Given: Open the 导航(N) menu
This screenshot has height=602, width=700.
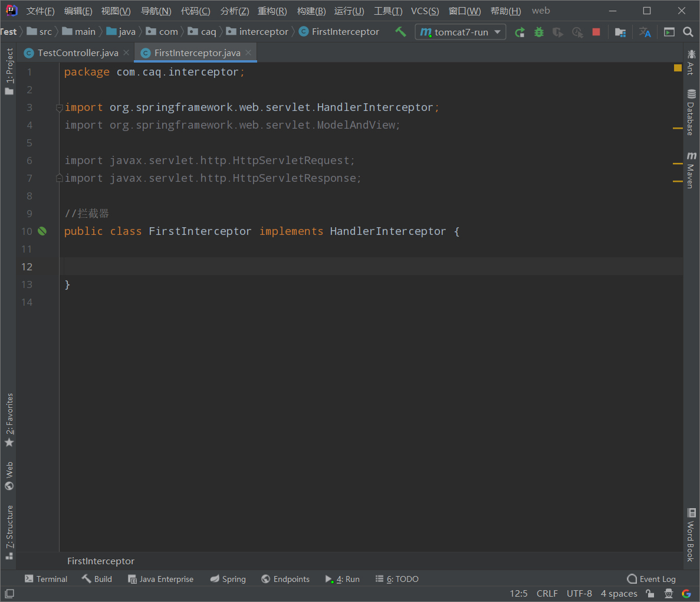Looking at the screenshot, I should pos(156,11).
